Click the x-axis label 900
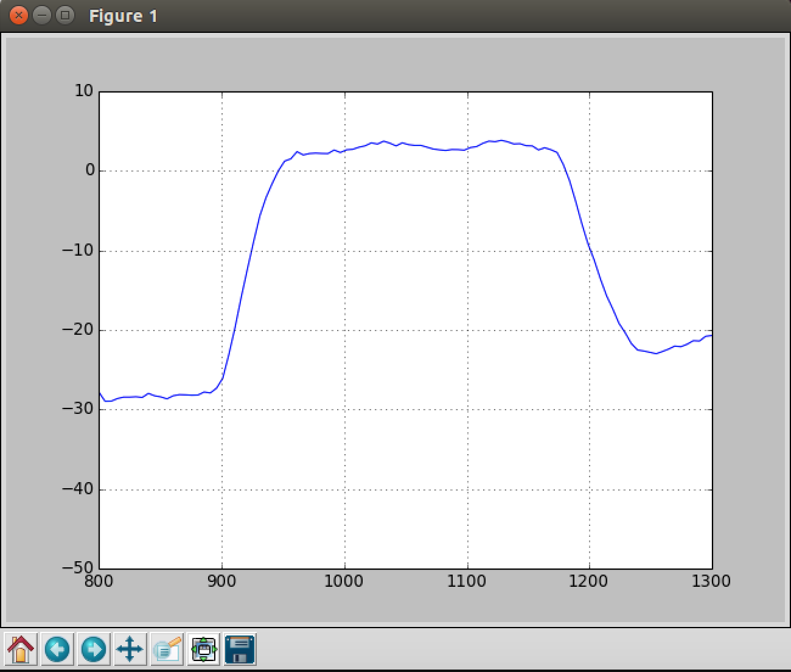791x672 pixels. click(221, 581)
